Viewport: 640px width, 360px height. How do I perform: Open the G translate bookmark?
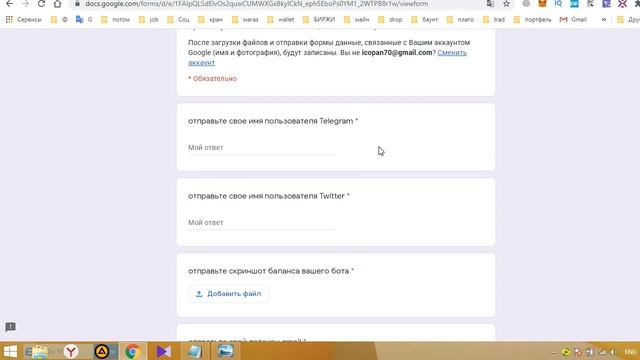[x=84, y=19]
